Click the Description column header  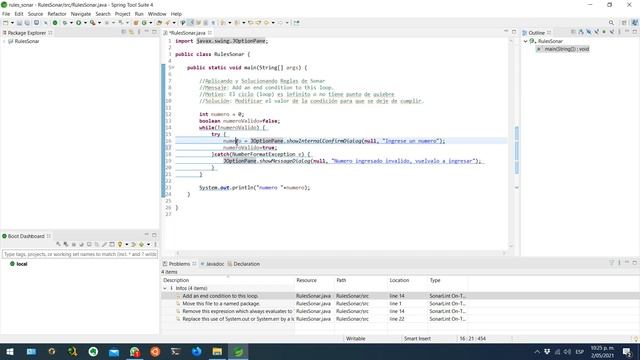176,280
